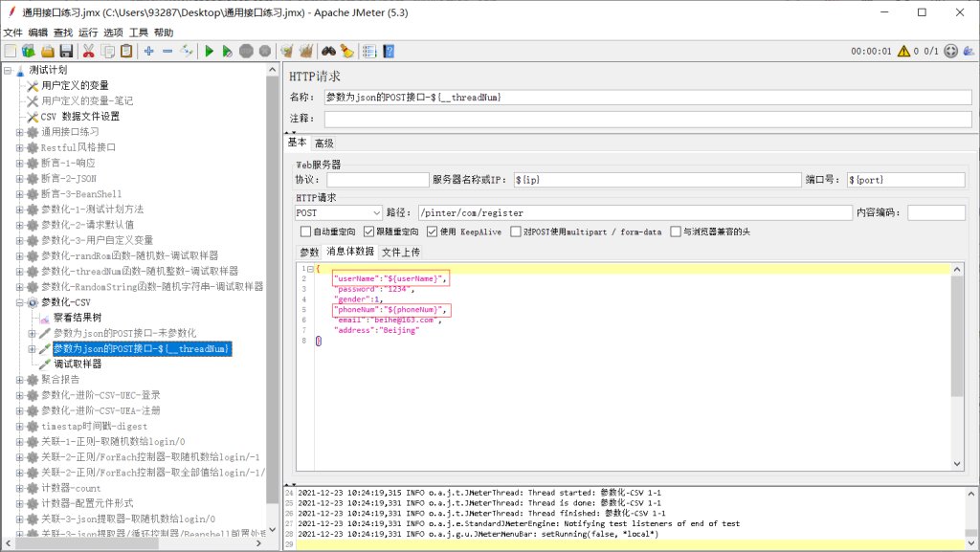Click the Clear results broom icon
Screen dimensions: 980x552
tap(287, 52)
